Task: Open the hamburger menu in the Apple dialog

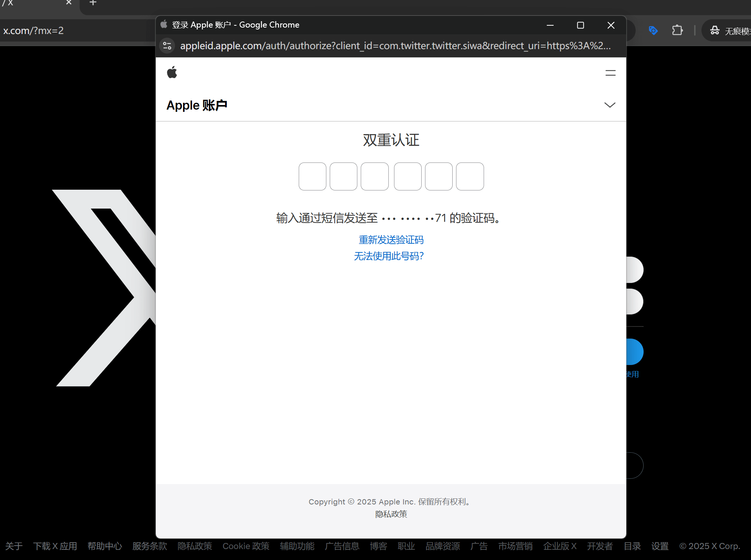Action: (611, 73)
